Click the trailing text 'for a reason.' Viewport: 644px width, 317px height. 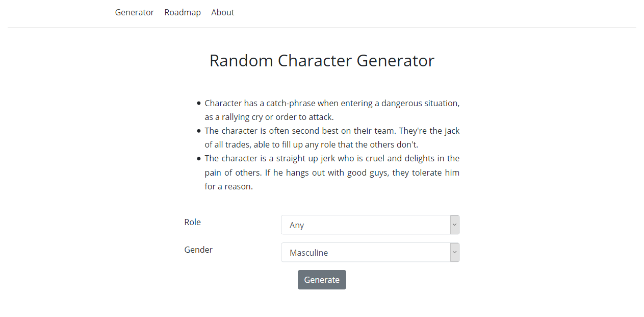229,186
